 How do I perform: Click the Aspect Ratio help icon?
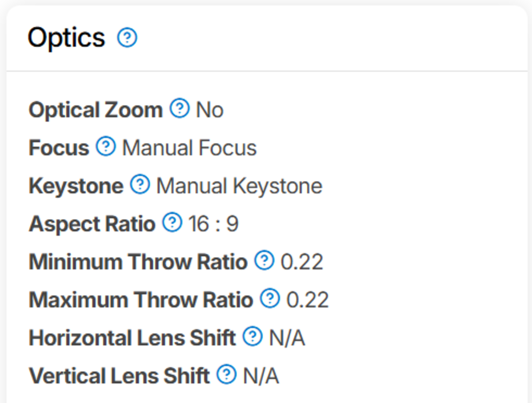(172, 222)
